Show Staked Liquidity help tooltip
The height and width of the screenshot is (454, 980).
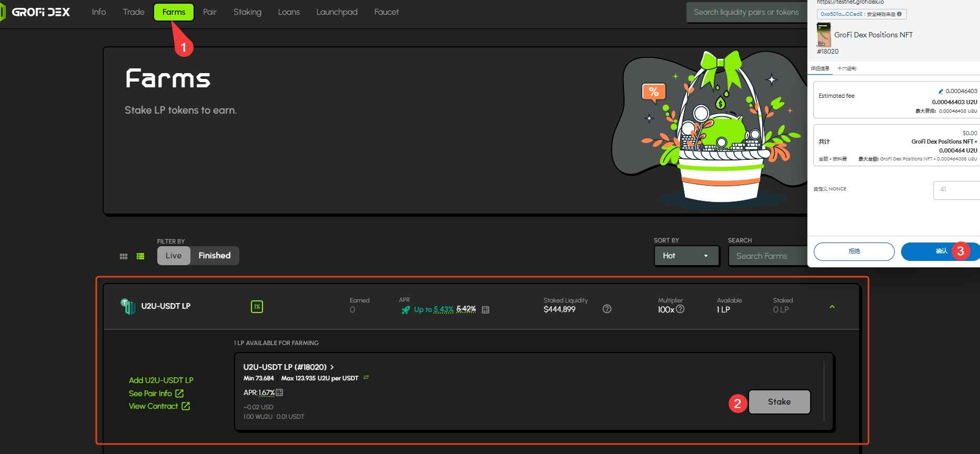coord(607,309)
